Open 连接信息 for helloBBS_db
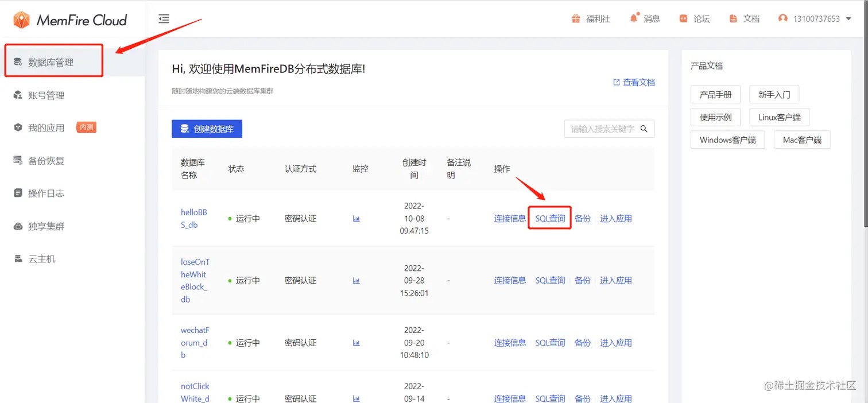This screenshot has height=403, width=868. (510, 219)
